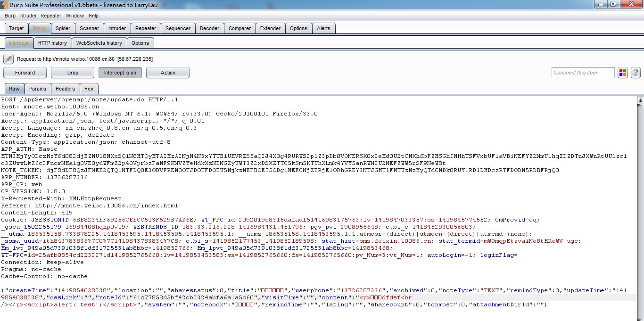Screen dimensions: 644x321
Task: Open the Alerts tab
Action: (x=323, y=28)
